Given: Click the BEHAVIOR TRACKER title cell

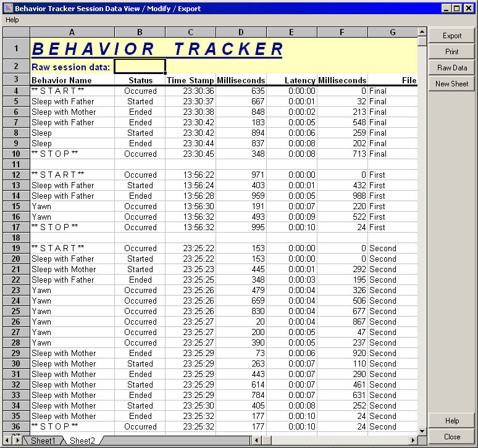Looking at the screenshot, I should [157, 49].
